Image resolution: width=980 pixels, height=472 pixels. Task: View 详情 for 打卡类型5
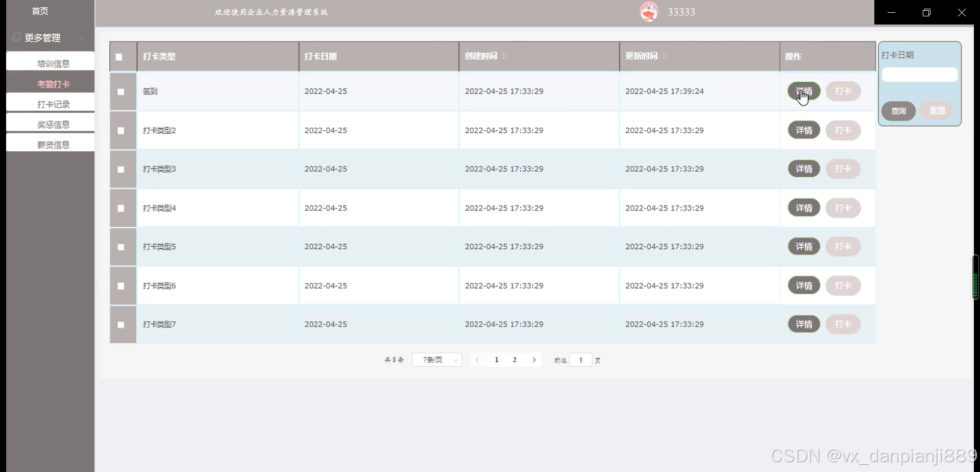(x=804, y=247)
